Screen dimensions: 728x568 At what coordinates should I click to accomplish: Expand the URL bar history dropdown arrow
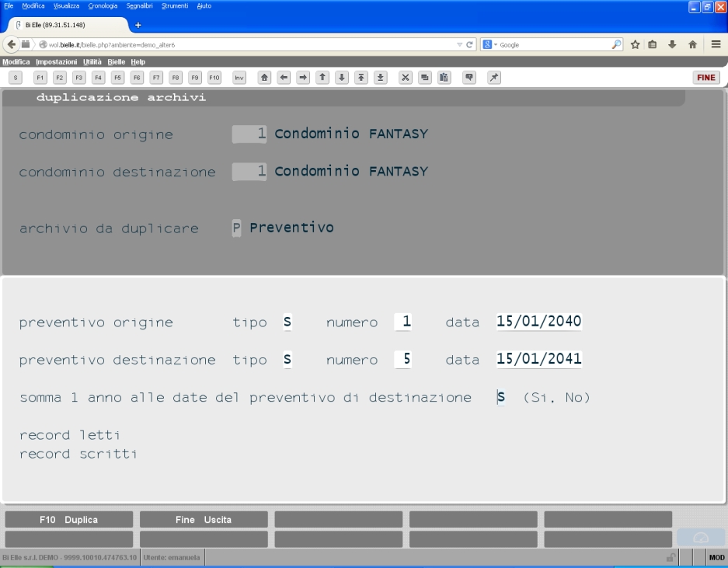pos(459,44)
